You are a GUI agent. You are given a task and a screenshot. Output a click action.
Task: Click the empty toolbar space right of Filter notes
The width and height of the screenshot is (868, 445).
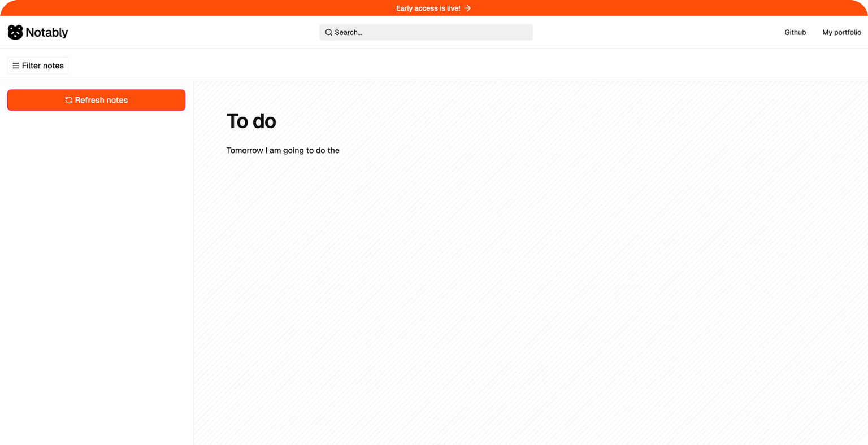pyautogui.click(x=468, y=66)
